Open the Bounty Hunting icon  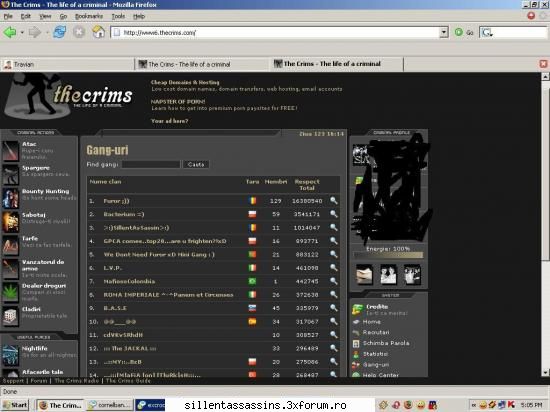click(x=10, y=198)
